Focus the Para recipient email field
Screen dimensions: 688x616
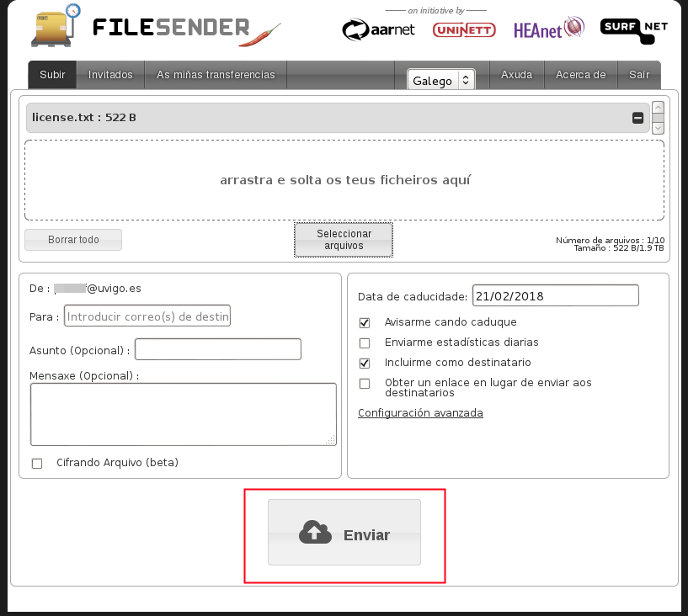tap(147, 317)
